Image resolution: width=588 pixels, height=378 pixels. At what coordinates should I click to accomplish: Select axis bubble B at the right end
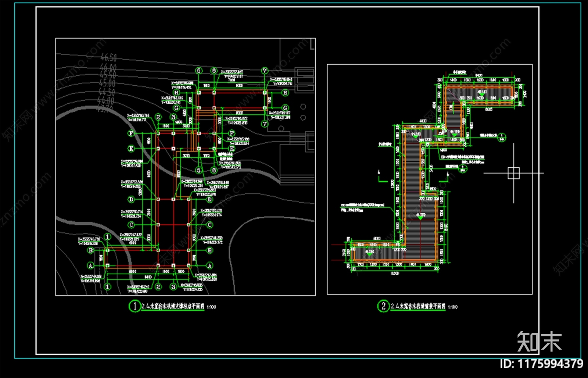(x=209, y=250)
